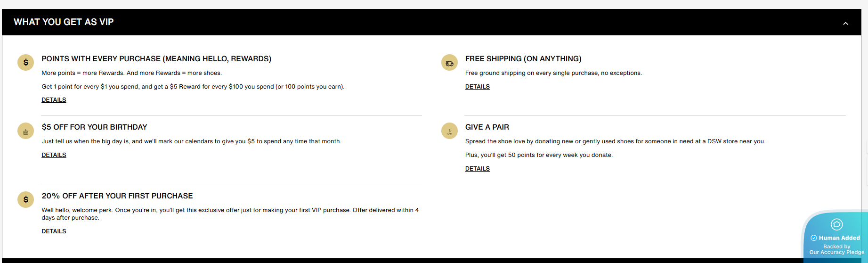Click the Human Added label text
The image size is (868, 263).
[839, 238]
